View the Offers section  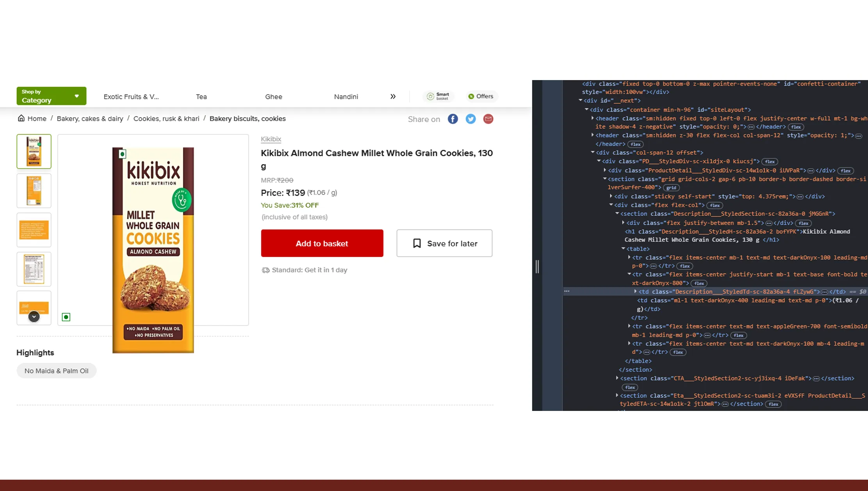click(481, 96)
